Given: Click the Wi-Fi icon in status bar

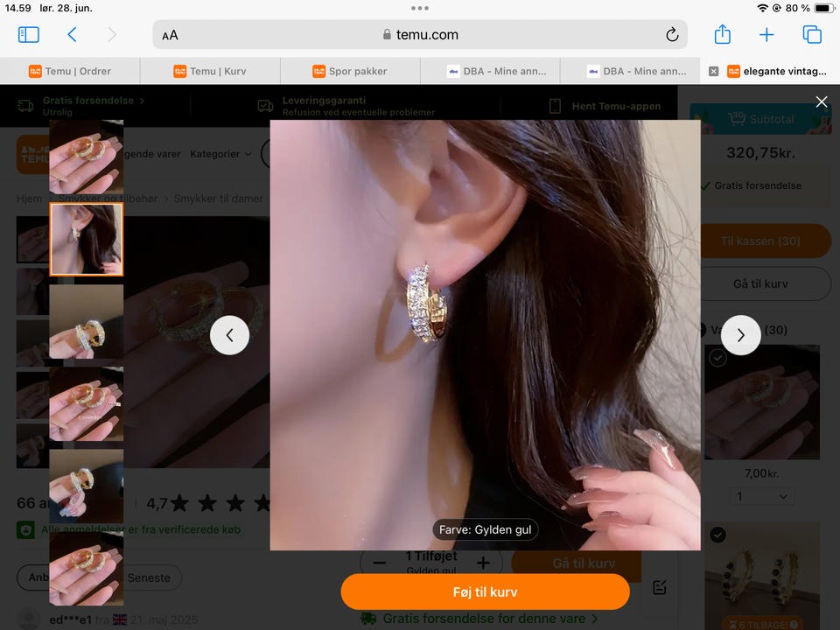Looking at the screenshot, I should click(762, 8).
